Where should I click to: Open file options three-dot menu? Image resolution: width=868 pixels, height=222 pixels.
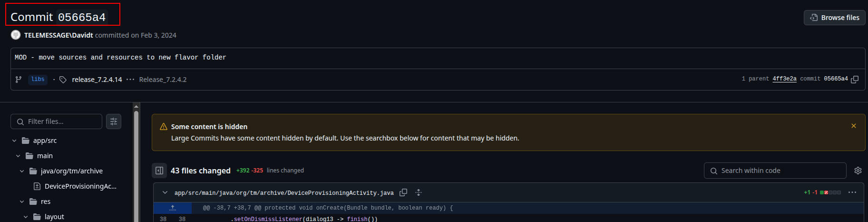click(852, 192)
